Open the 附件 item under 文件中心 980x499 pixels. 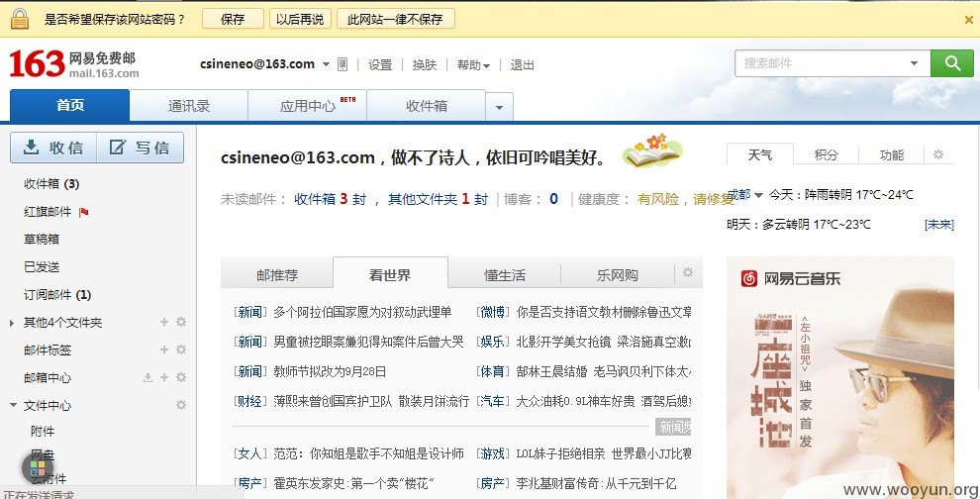(43, 432)
